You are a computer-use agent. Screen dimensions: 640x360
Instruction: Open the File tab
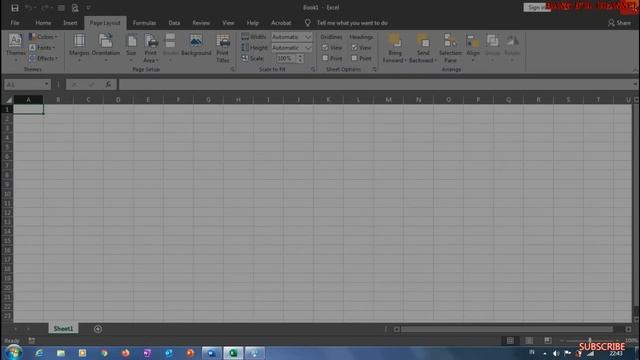click(x=15, y=23)
